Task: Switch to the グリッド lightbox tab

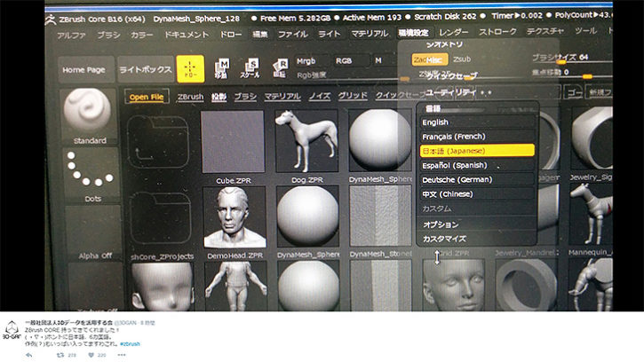Action: tap(353, 96)
